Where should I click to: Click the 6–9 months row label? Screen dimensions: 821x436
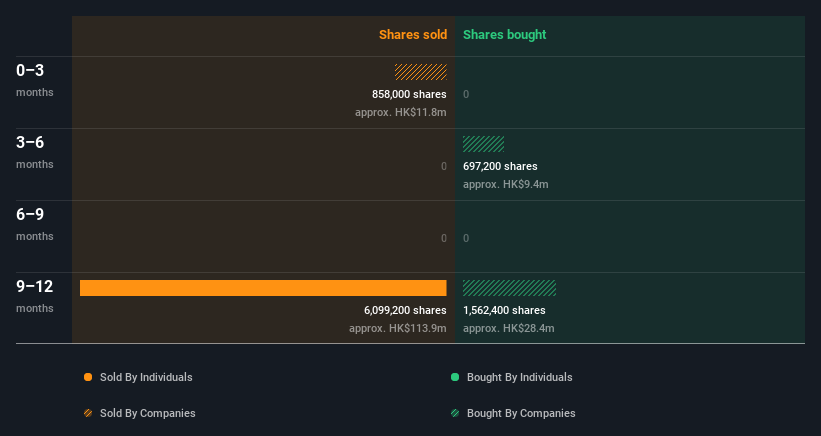pyautogui.click(x=35, y=224)
